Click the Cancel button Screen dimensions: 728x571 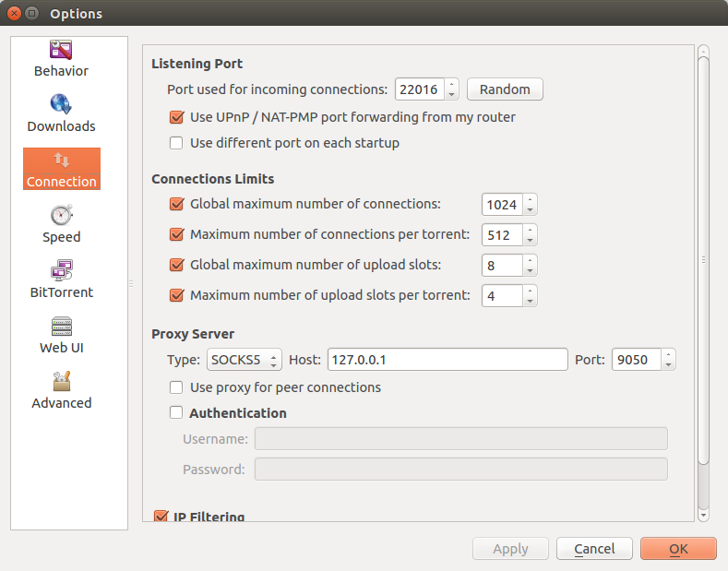coord(594,549)
